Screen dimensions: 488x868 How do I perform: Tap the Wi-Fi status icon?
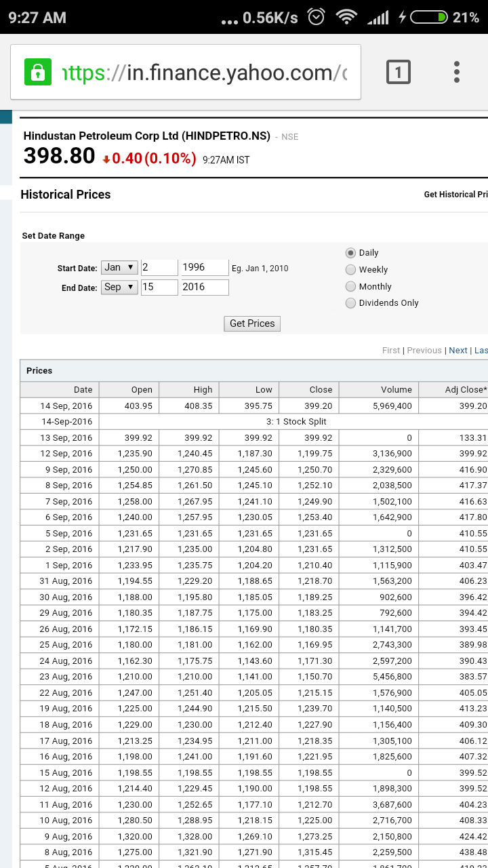click(346, 17)
